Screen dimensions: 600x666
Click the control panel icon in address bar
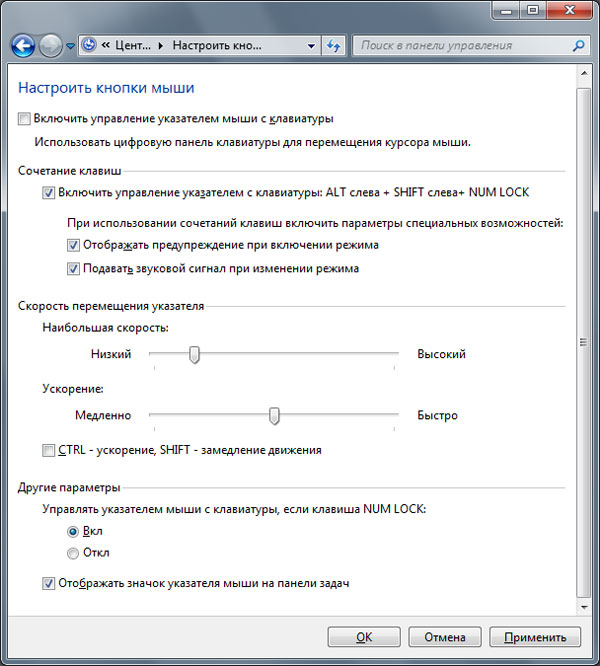(x=89, y=45)
